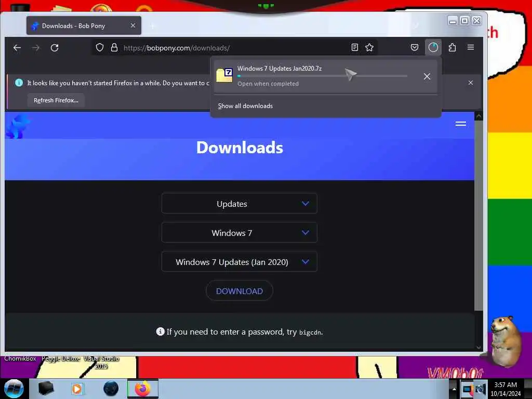The image size is (532, 399).
Task: Launch the media player taskbar icon
Action: [77, 389]
